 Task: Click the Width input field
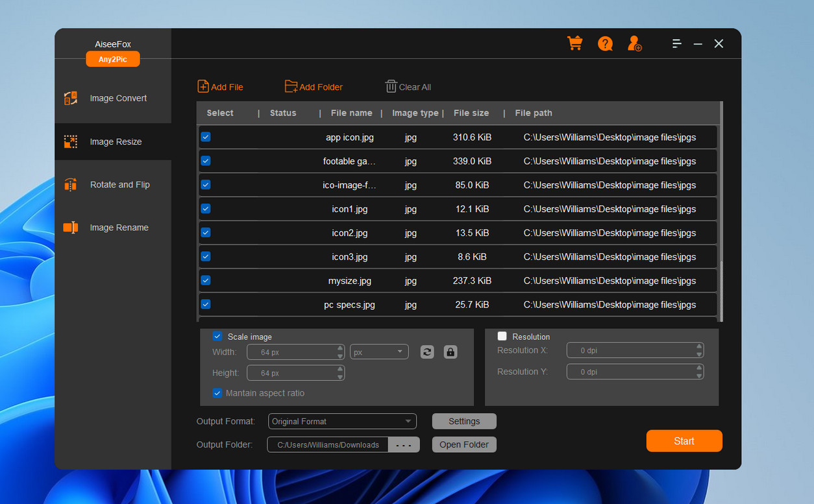295,352
